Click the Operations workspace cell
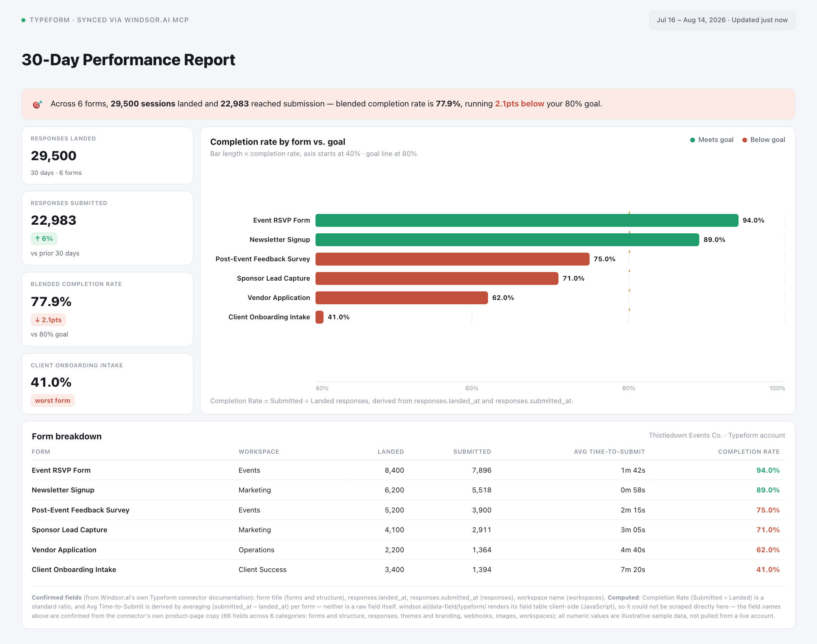817x644 pixels. click(256, 550)
